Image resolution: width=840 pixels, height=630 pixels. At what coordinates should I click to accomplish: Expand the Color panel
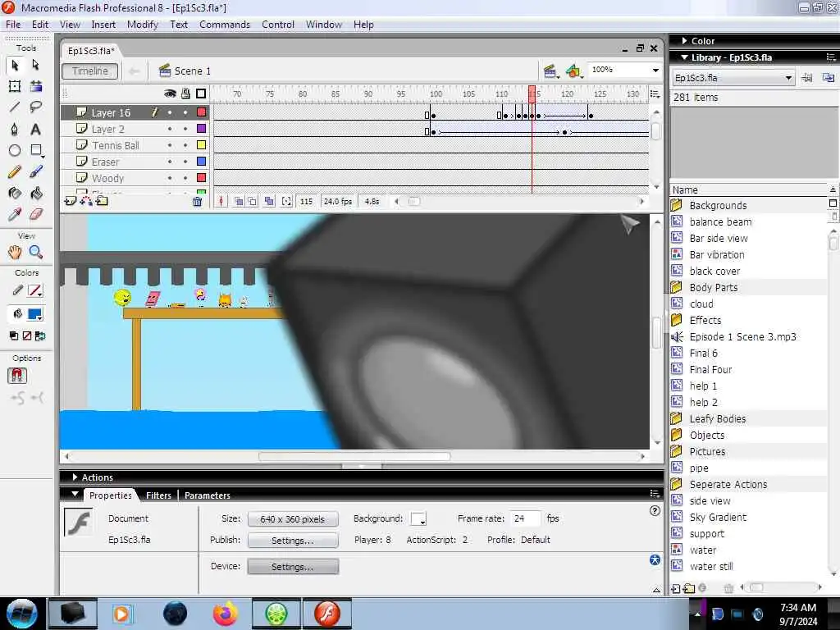[x=684, y=41]
